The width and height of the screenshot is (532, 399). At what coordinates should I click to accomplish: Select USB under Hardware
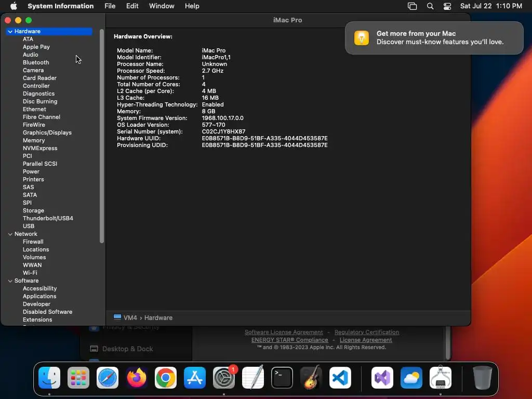pos(29,227)
